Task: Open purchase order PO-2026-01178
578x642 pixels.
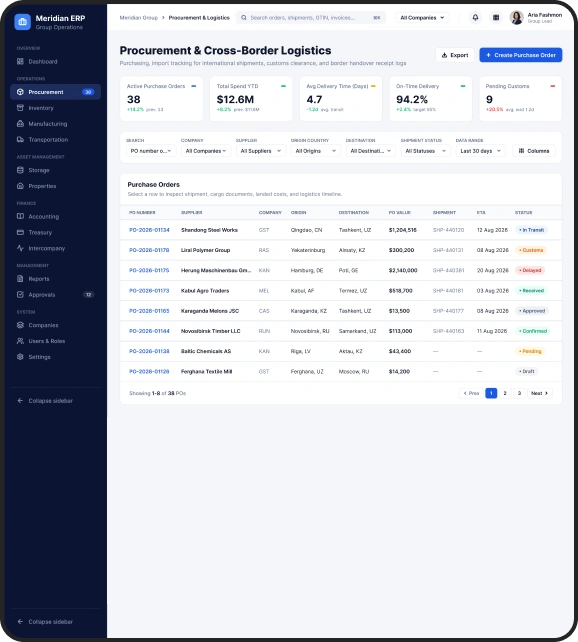Action: click(149, 250)
